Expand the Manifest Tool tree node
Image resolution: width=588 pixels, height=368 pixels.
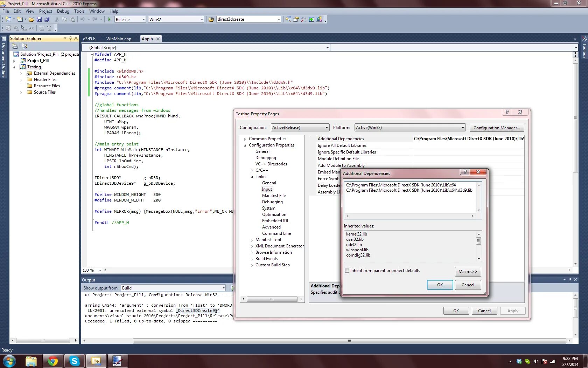252,240
